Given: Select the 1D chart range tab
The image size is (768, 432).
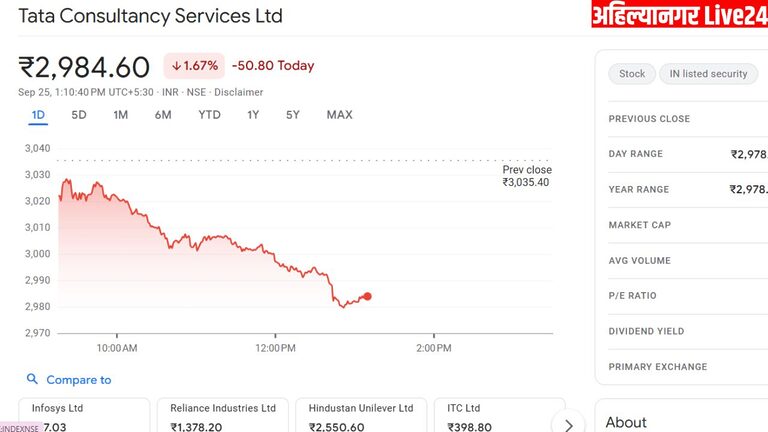Looking at the screenshot, I should tap(38, 115).
